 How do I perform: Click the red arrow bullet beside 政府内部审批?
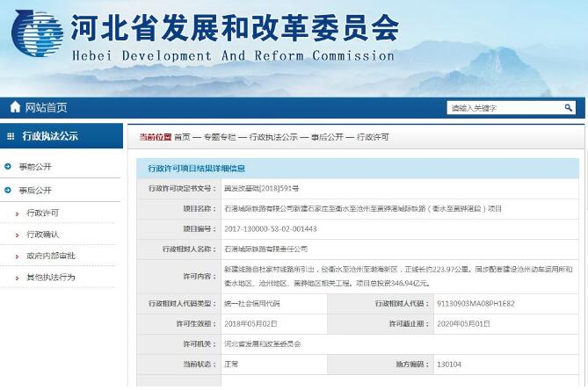pyautogui.click(x=17, y=256)
